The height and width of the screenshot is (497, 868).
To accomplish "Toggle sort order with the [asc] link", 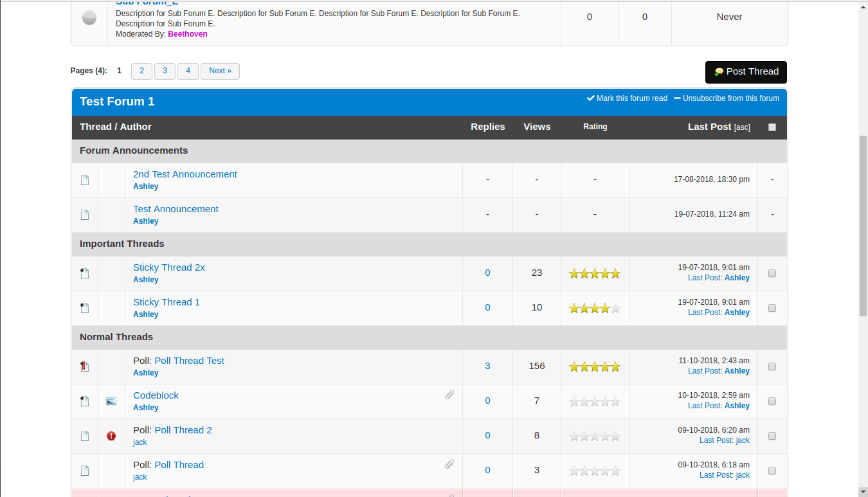I will click(742, 127).
